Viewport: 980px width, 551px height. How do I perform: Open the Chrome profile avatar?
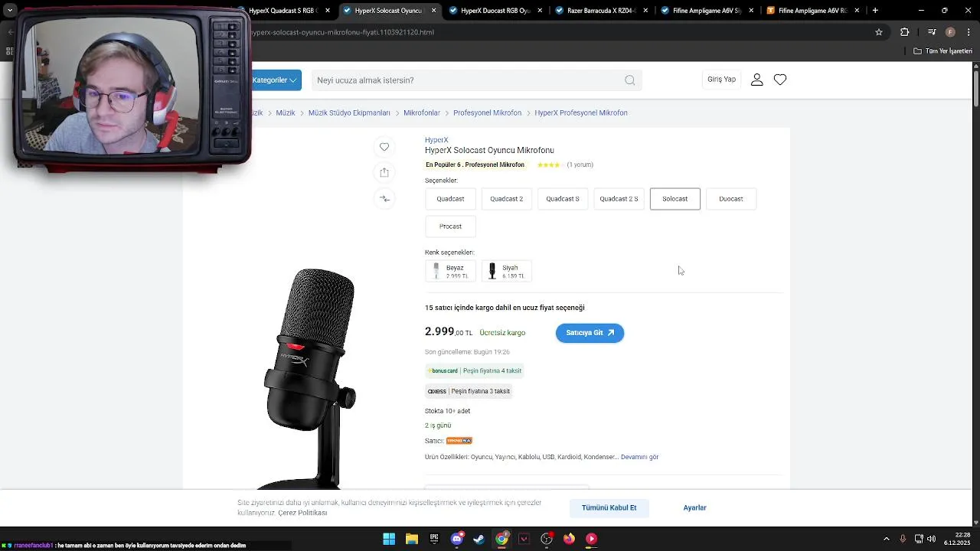[x=950, y=32]
